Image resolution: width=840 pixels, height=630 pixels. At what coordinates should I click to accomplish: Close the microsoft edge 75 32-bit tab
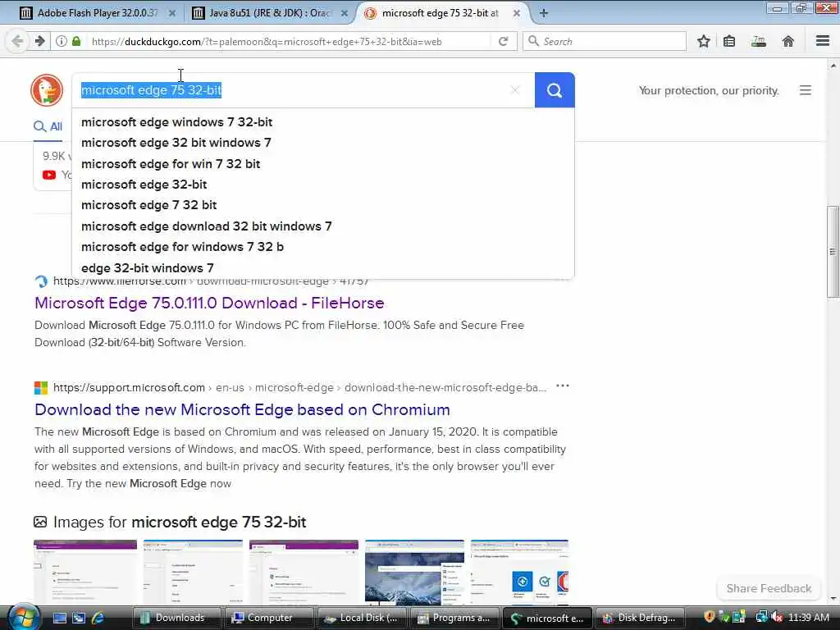click(x=517, y=13)
